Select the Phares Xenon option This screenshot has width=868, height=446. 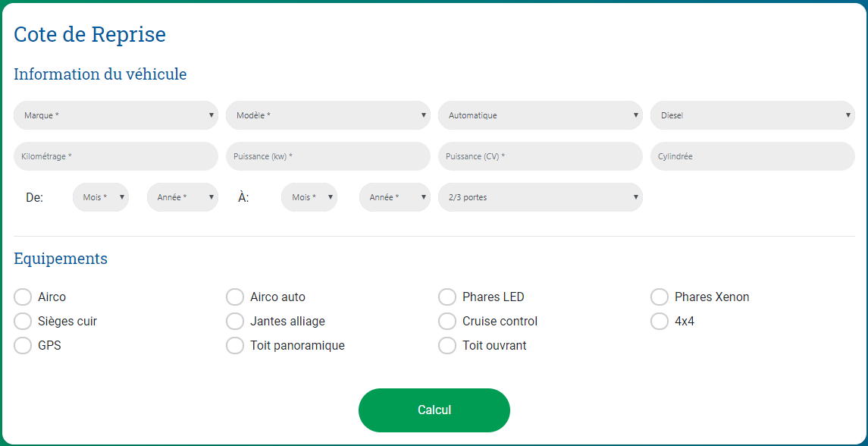click(x=660, y=297)
